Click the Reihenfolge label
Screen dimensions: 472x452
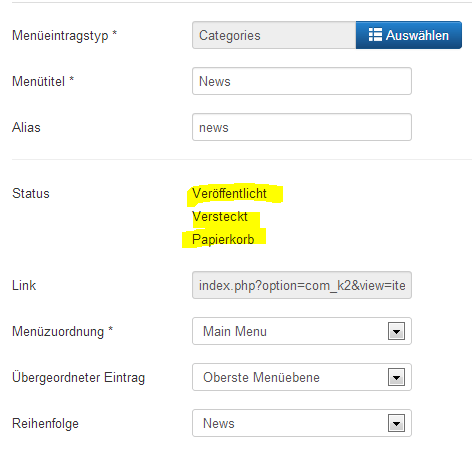point(45,423)
